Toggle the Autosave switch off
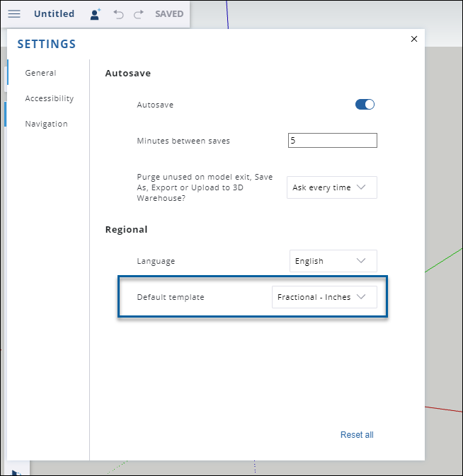This screenshot has width=463, height=476. (365, 105)
